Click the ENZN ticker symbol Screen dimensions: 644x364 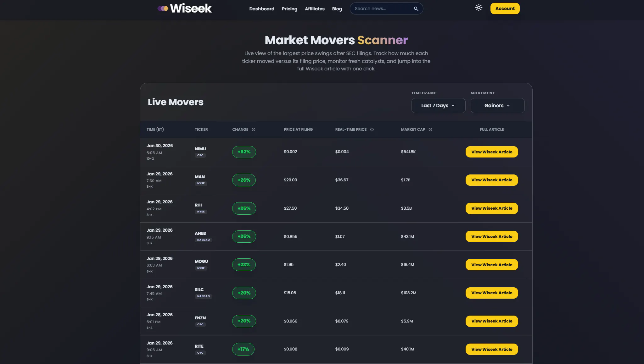click(200, 318)
